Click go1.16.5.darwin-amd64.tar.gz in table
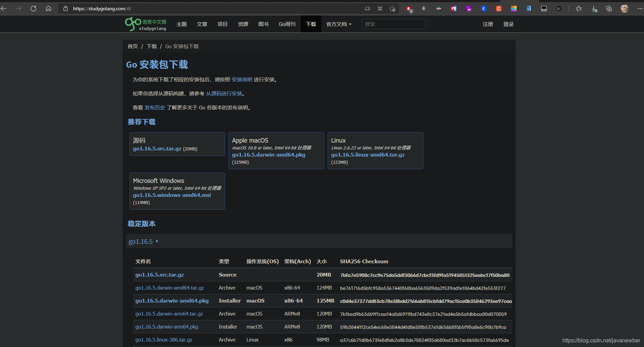 [x=169, y=288]
